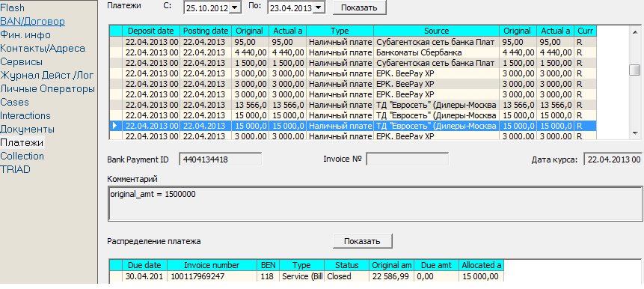Click the Status column header
This screenshot has width=644, height=289.
pyautogui.click(x=346, y=265)
